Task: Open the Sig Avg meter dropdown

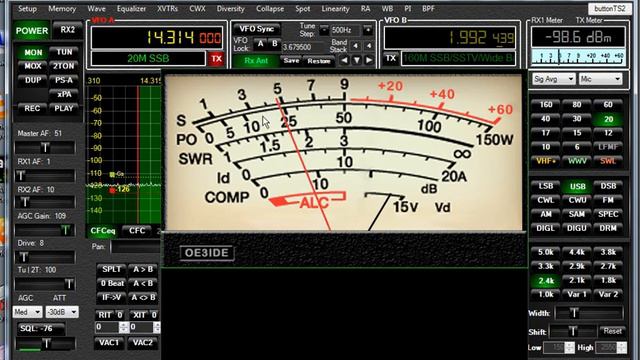Action: pos(553,79)
